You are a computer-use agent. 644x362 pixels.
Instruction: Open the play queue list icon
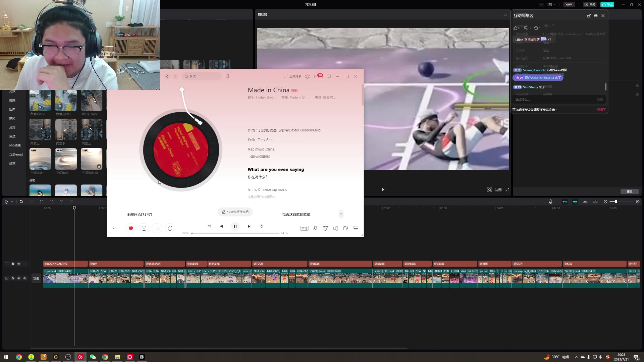356,228
